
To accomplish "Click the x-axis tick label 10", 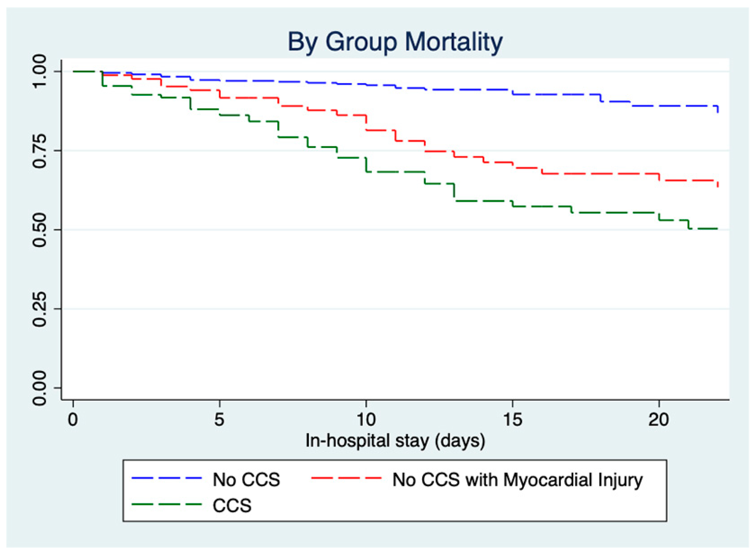I will (x=366, y=420).
